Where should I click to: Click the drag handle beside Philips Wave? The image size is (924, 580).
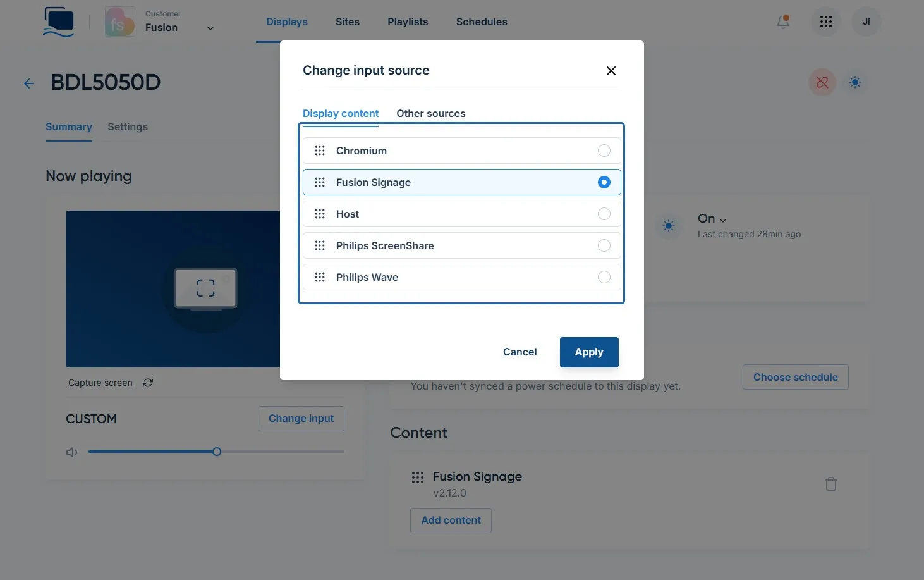pyautogui.click(x=320, y=277)
